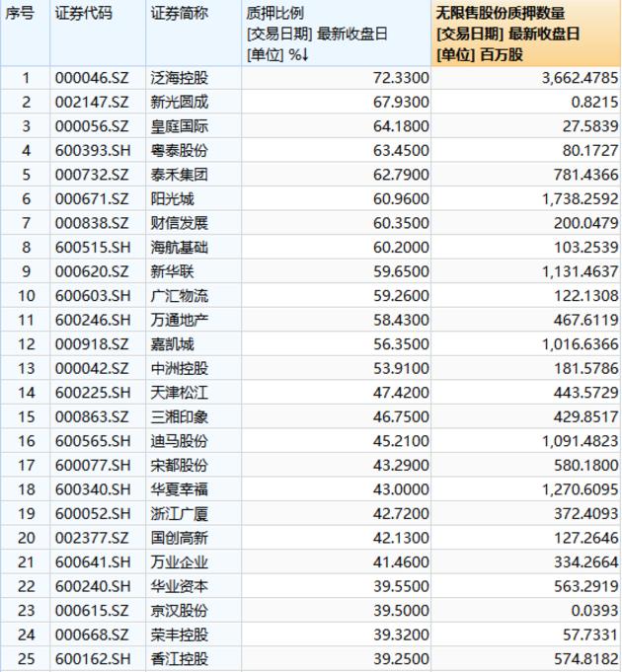
Task: Select stock code 600603.SH
Action: tap(93, 296)
